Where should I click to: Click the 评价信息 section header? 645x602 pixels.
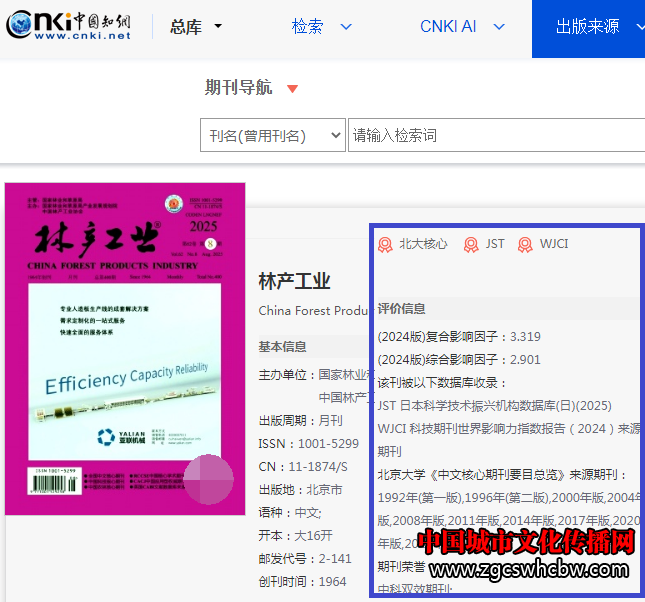coord(402,308)
